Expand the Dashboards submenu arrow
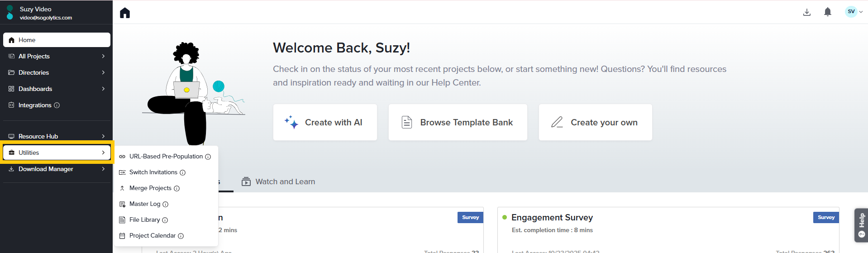This screenshot has height=253, width=868. click(103, 89)
